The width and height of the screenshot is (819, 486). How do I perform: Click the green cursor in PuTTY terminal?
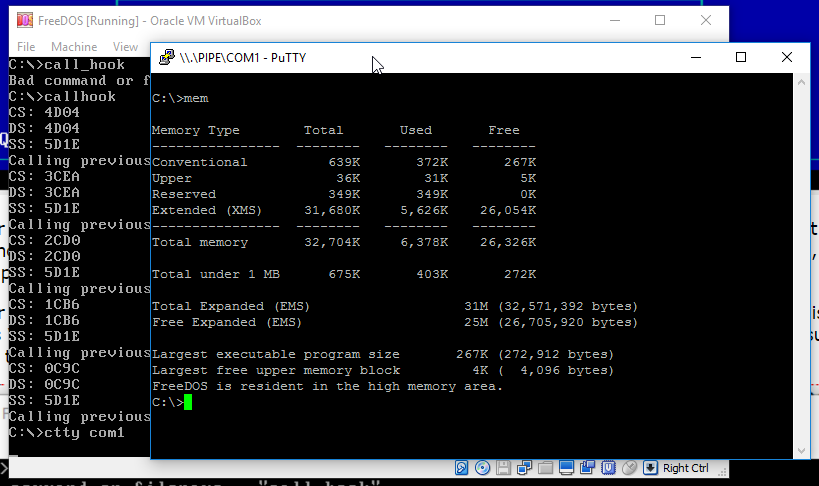point(187,402)
